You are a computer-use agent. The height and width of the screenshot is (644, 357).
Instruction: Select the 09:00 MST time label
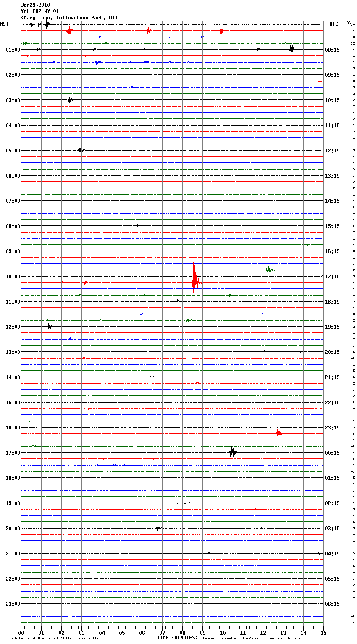point(13,251)
